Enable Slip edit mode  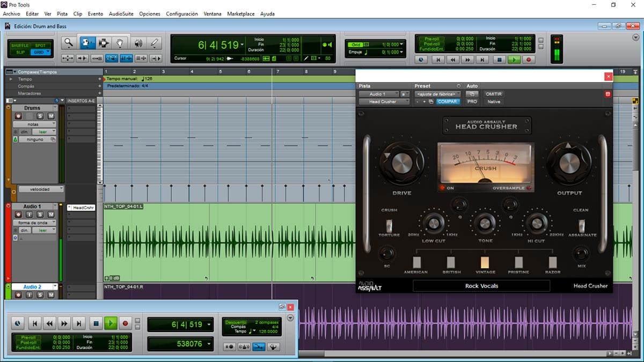[21, 52]
